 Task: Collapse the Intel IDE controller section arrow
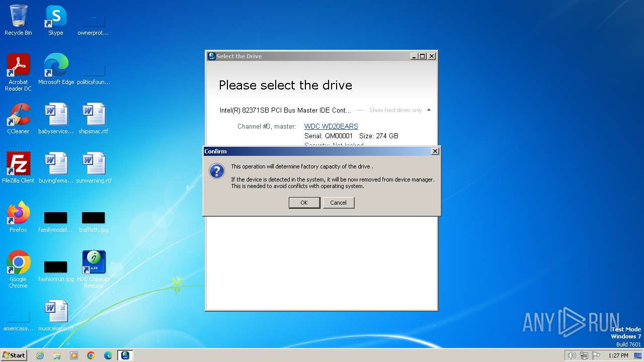coord(429,110)
